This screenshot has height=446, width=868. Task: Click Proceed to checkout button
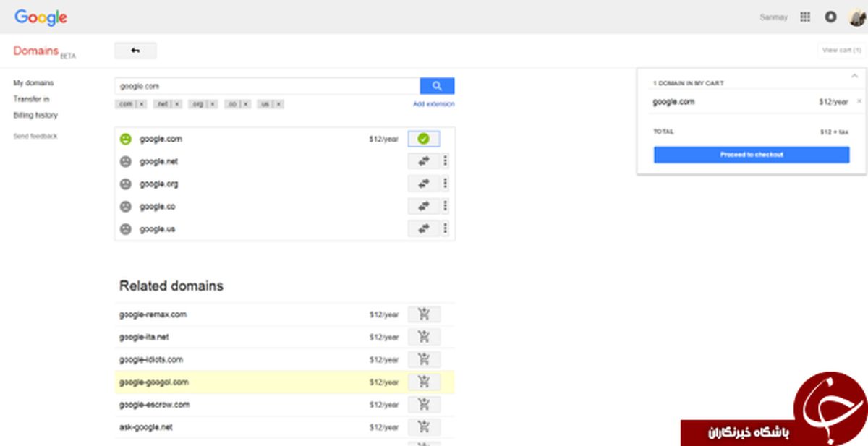click(752, 155)
